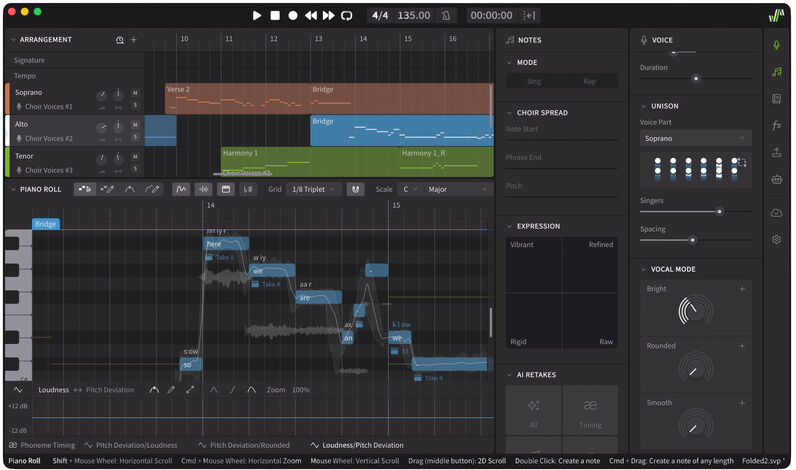Click the fast-forward transport button
Viewport: 796px width, 470px height.
tap(328, 16)
